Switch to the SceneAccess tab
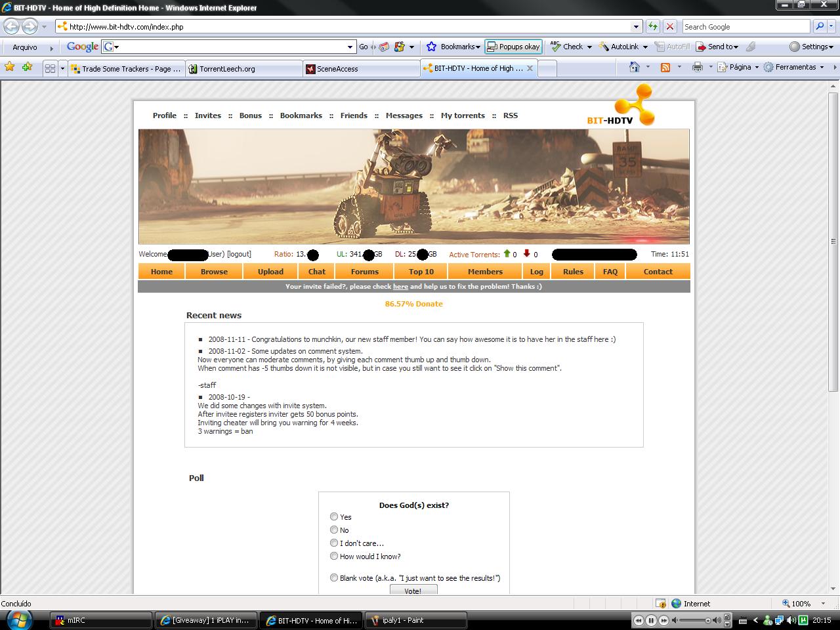Screen dimensions: 840x630 pyautogui.click(x=361, y=68)
